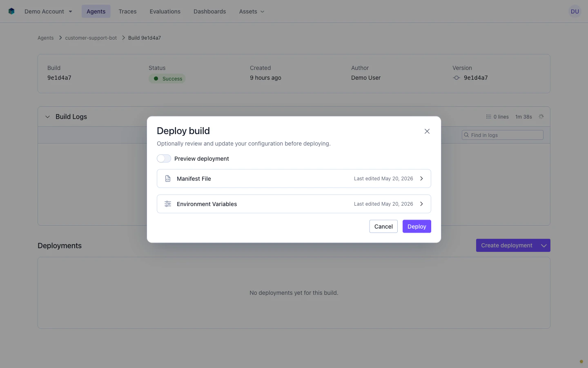Image resolution: width=588 pixels, height=368 pixels.
Task: Click the loading spinner icon in Build Logs
Action: [x=541, y=117]
